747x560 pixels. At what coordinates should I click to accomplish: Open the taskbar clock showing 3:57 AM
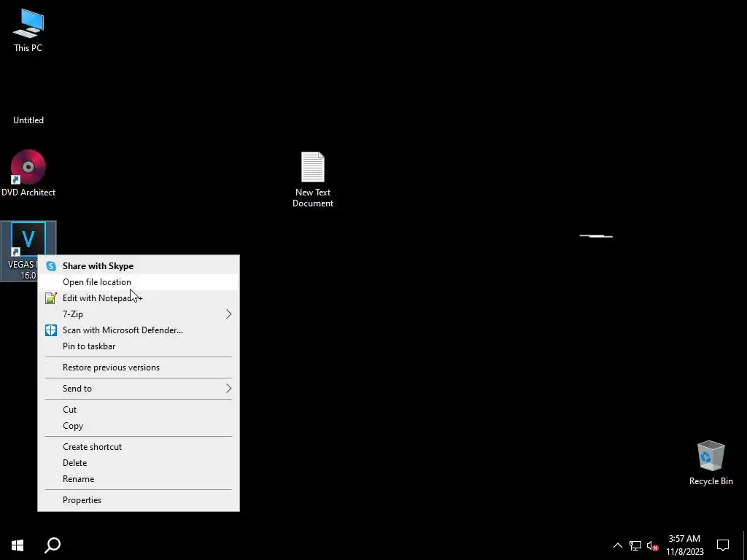tap(684, 545)
